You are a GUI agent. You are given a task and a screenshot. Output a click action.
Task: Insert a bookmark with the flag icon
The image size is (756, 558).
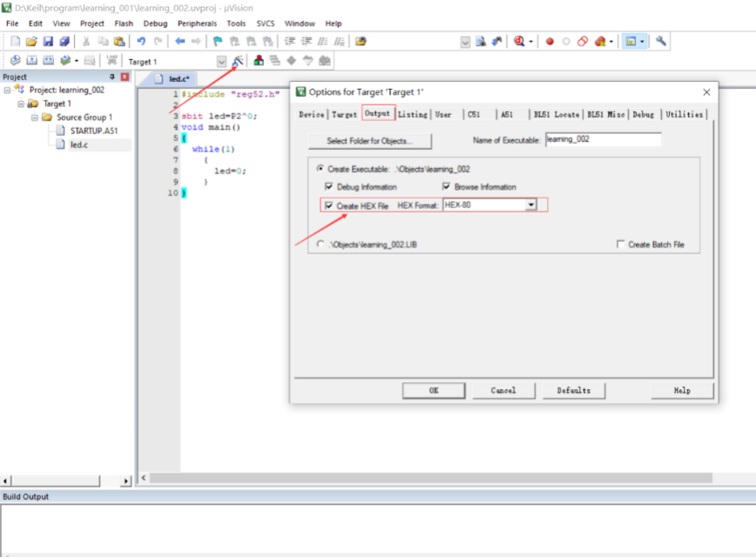click(218, 42)
